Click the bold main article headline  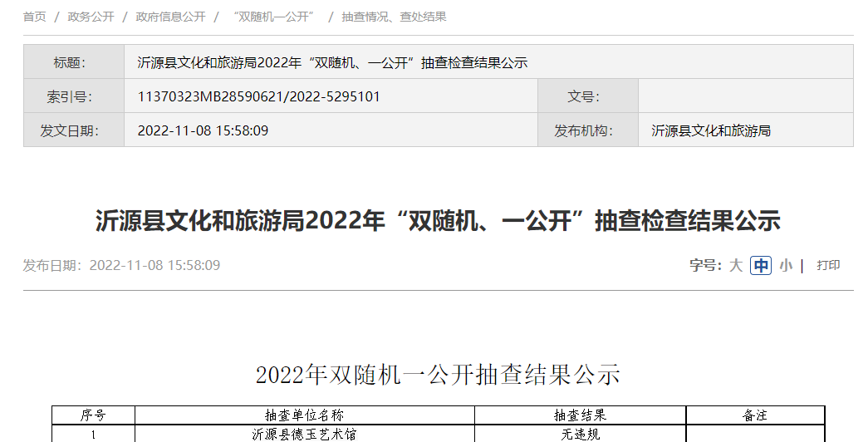tap(438, 221)
